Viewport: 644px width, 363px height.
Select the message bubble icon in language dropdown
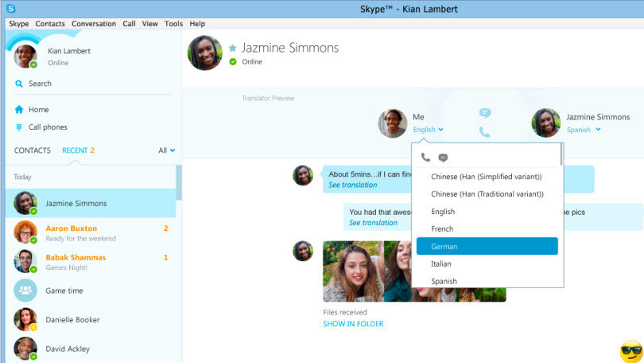pos(443,158)
